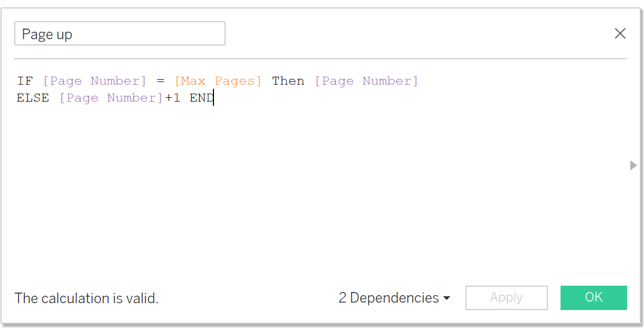Open the 2 Dependencies dropdown

coord(394,298)
